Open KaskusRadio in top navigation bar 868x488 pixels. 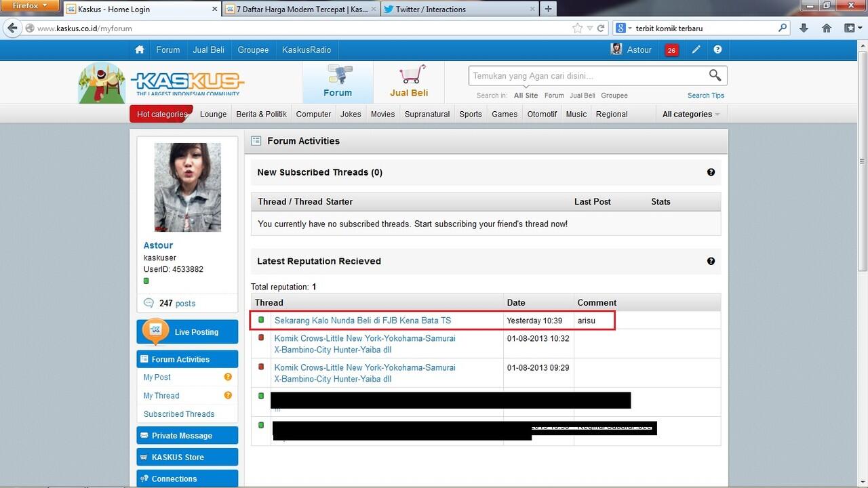(307, 49)
